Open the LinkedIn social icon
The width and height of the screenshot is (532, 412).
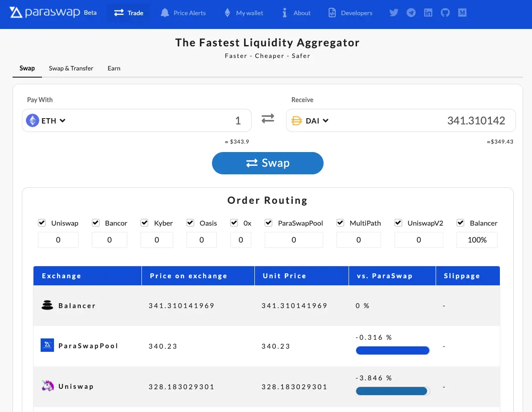tap(428, 13)
